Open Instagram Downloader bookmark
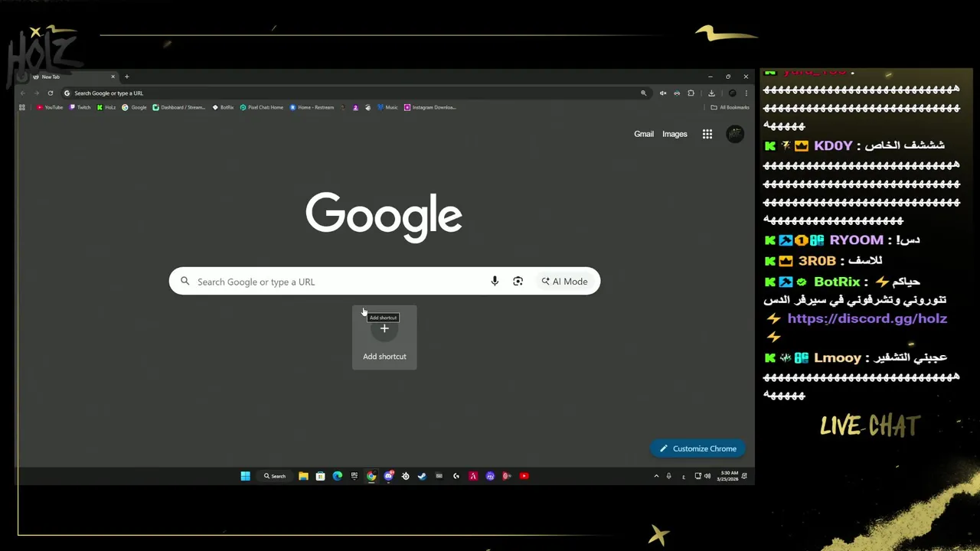 pyautogui.click(x=430, y=107)
